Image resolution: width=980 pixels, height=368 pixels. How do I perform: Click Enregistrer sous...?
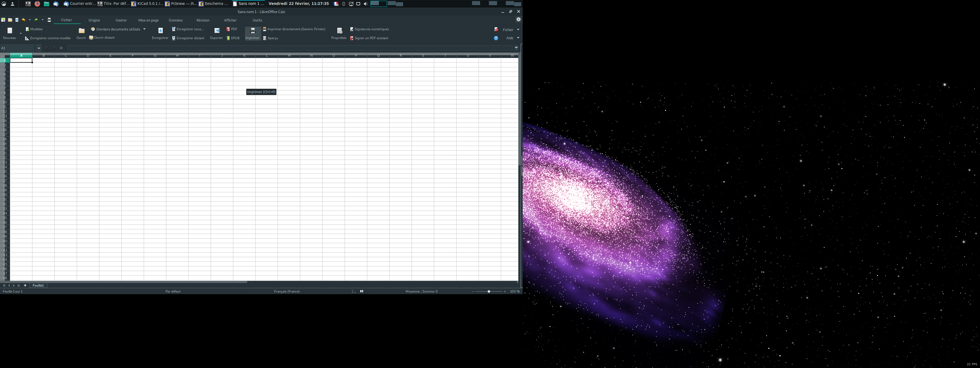188,29
